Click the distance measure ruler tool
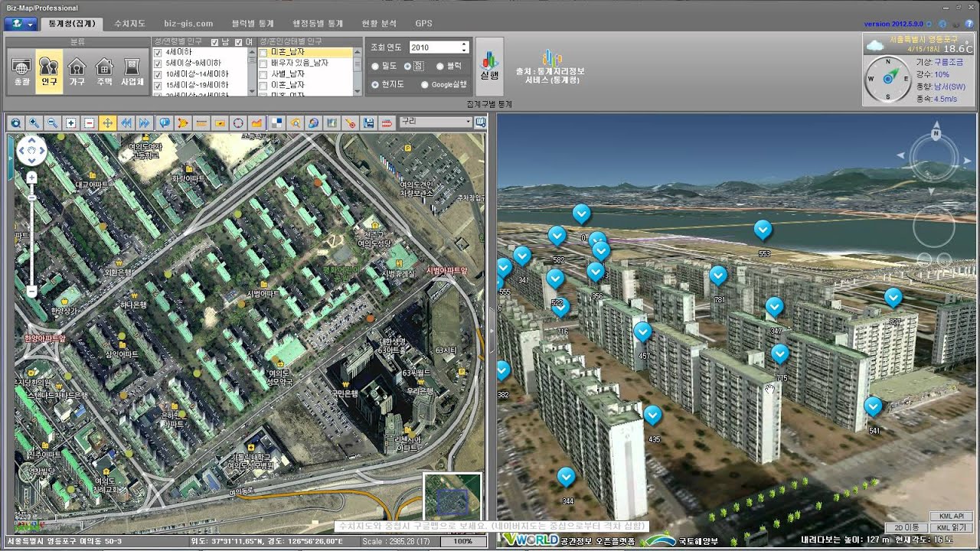This screenshot has width=980, height=551. point(201,122)
